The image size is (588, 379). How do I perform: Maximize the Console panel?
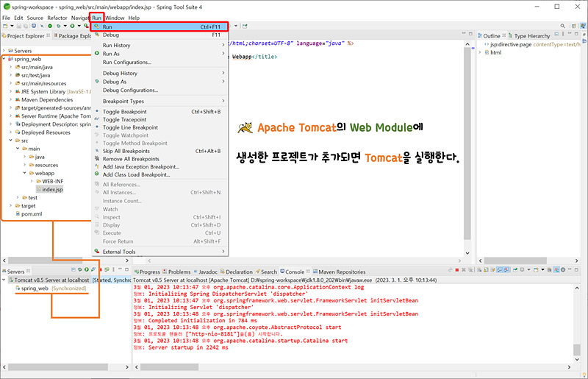576,269
